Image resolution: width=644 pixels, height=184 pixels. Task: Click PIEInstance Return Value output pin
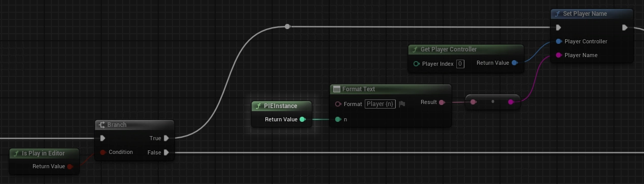point(302,119)
